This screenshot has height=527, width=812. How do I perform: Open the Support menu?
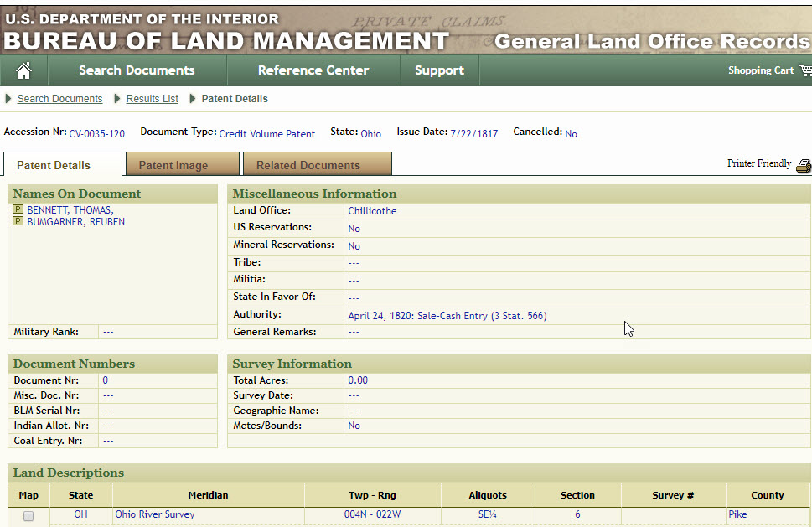point(439,70)
